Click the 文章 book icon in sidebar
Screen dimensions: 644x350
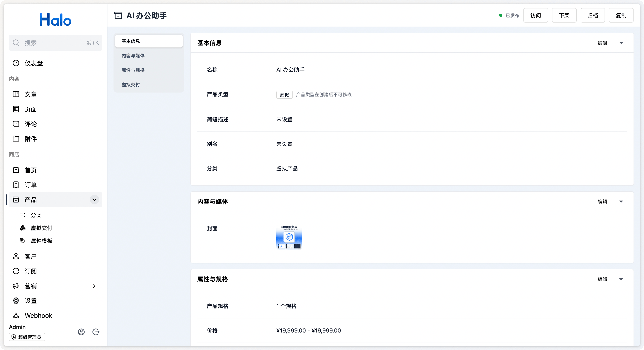(16, 94)
